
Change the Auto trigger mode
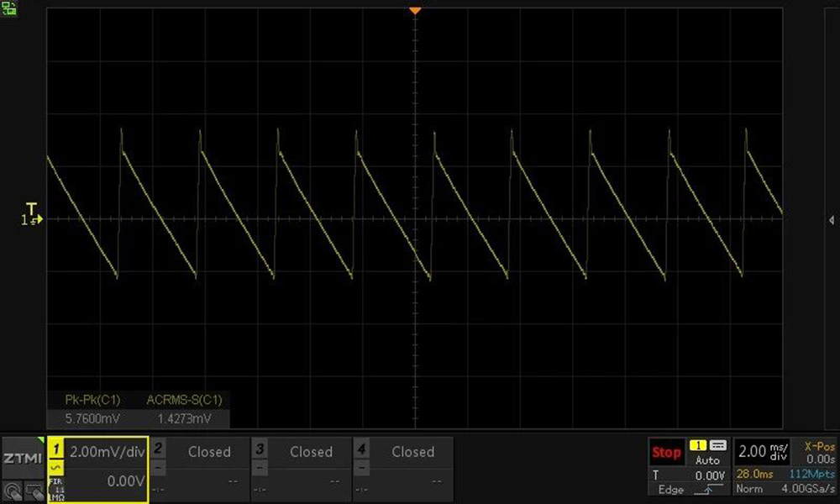pos(707,460)
